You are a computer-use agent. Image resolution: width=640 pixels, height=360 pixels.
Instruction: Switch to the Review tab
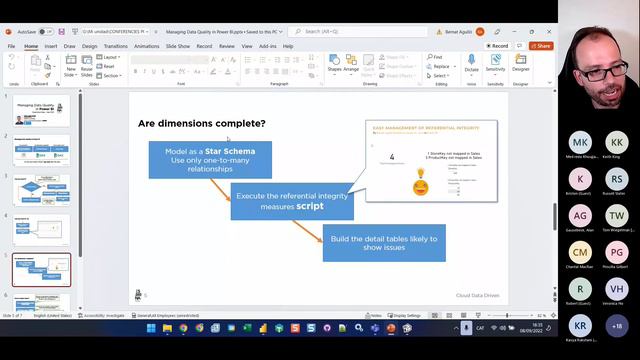point(227,46)
